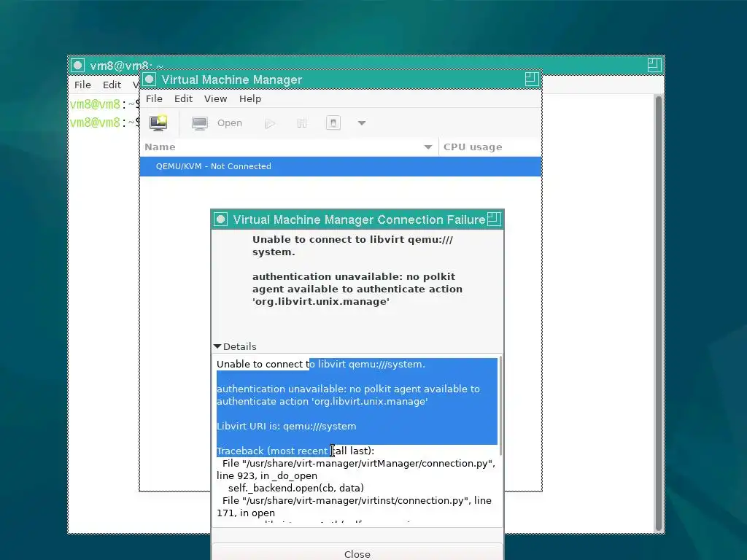Open Edit menu in Virtual Machine Manager
The image size is (747, 560).
tap(183, 98)
